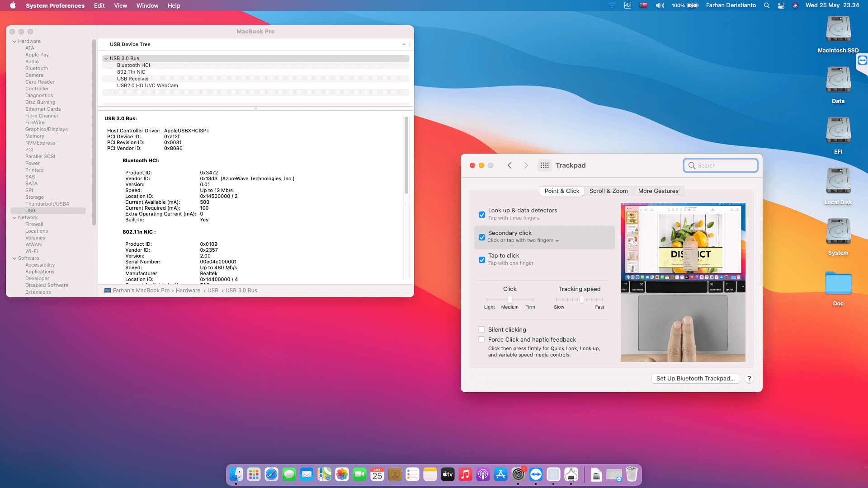Adjust the Click pressure slider
The width and height of the screenshot is (868, 488).
509,300
